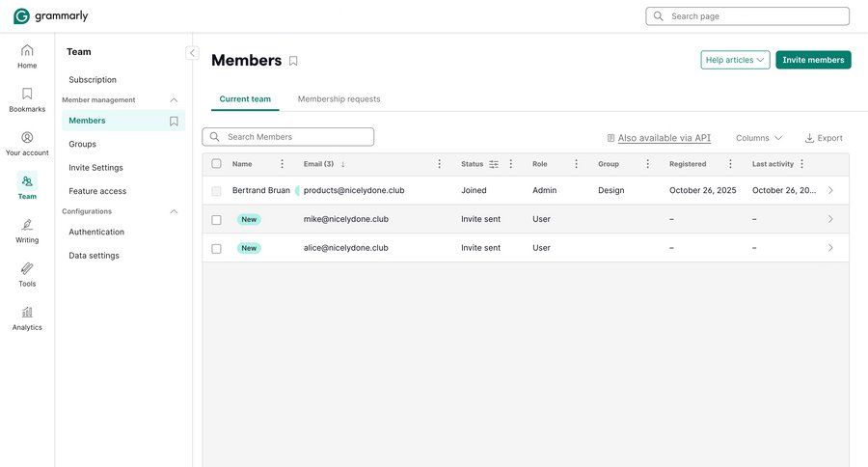Open Invite Settings in Team menu
The width and height of the screenshot is (868, 467).
coord(95,167)
